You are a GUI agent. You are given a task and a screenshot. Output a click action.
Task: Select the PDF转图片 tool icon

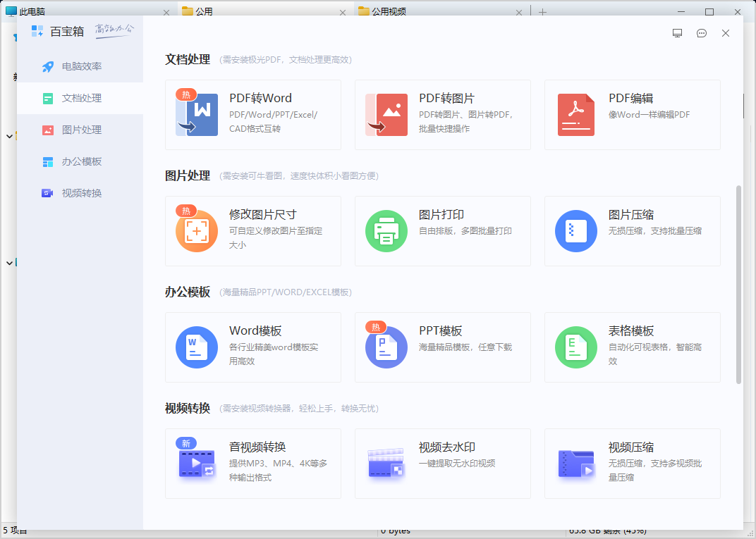386,115
